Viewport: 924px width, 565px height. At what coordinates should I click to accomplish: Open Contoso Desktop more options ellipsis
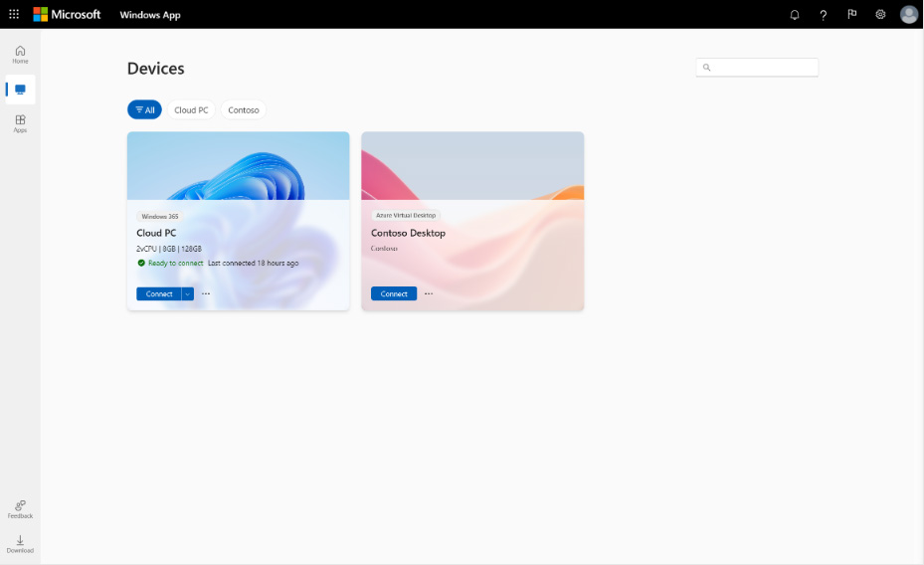(x=429, y=293)
